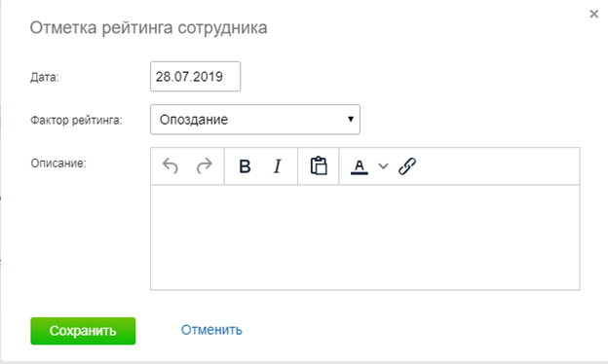This screenshot has width=608, height=364.
Task: Click the Дата: label
Action: tap(45, 77)
